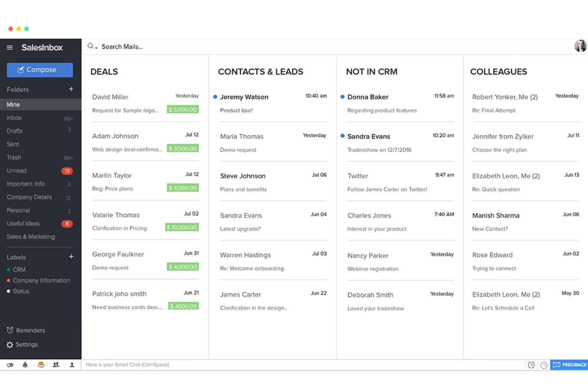Focus the Search Mails field
The width and height of the screenshot is (588, 392).
(x=122, y=46)
